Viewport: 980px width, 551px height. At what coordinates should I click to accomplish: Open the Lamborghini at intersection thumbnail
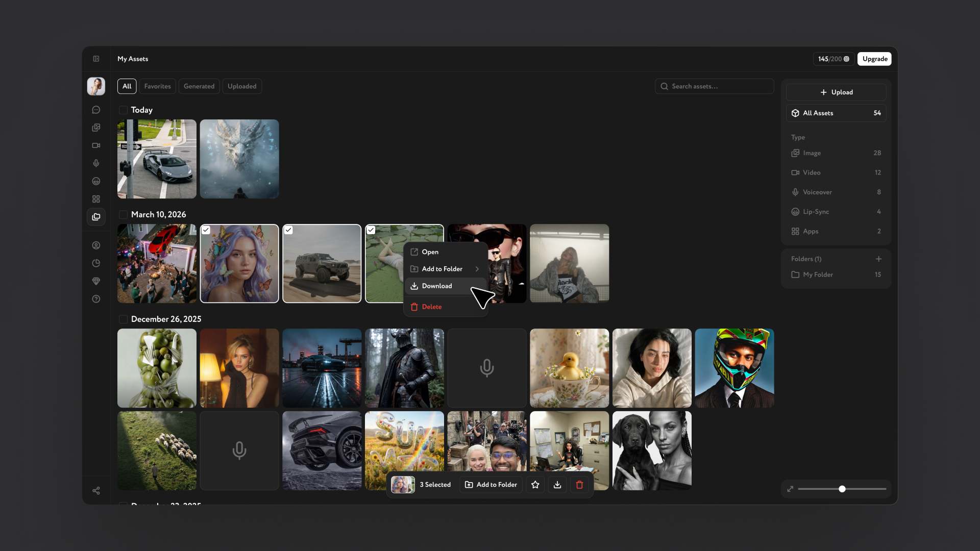point(157,159)
